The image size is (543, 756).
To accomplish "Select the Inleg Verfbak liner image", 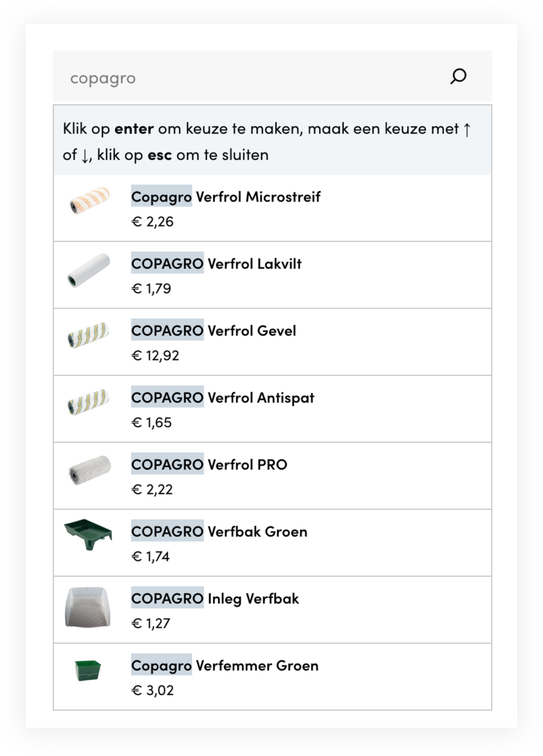I will tap(88, 607).
